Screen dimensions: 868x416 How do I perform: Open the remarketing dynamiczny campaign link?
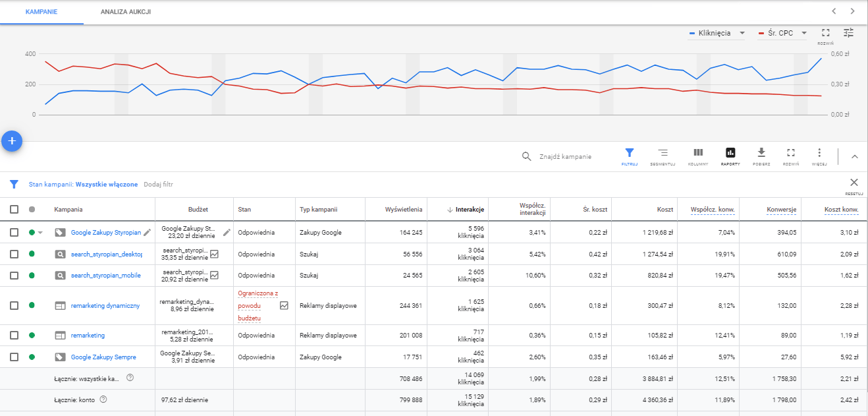105,306
